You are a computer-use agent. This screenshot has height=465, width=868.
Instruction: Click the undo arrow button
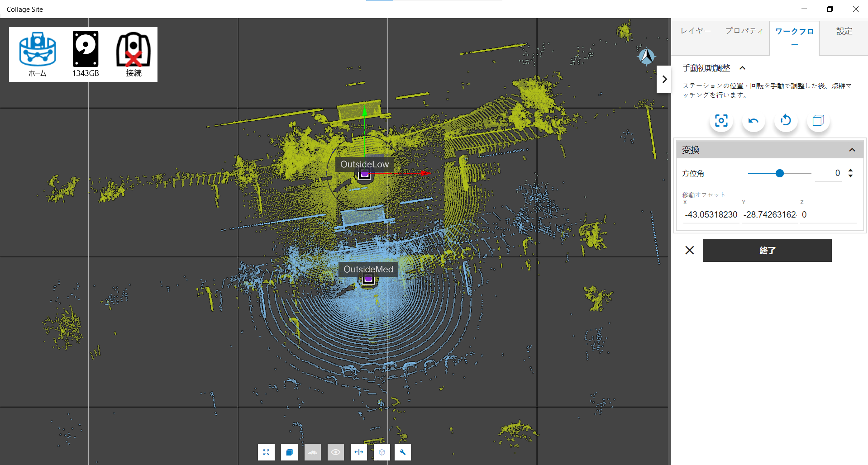(x=754, y=121)
